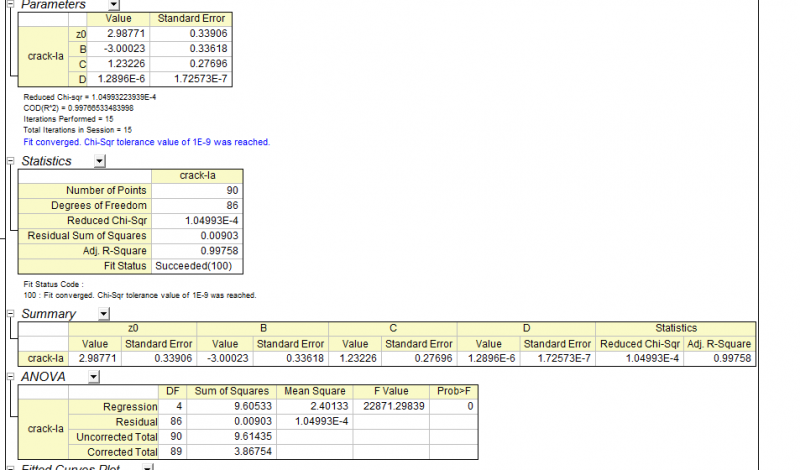Collapse the Statistics section tree node
800x470 pixels.
tap(10, 161)
